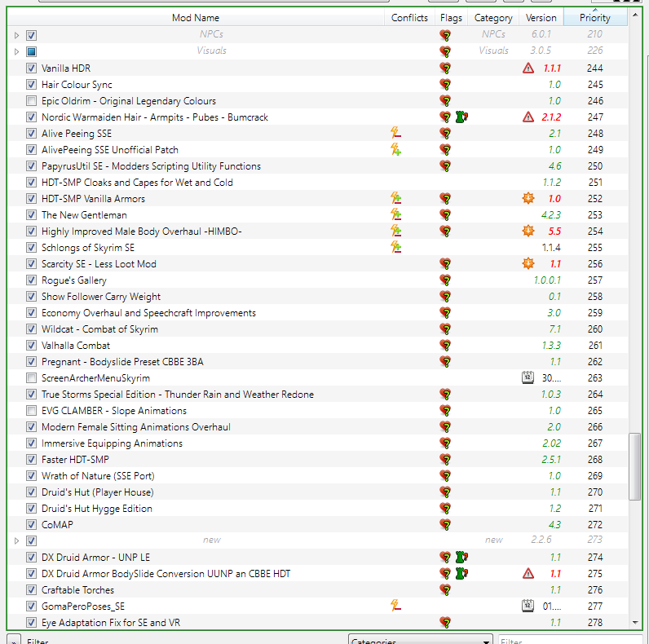Sort by Mod Name column header
Image resolution: width=649 pixels, height=644 pixels.
coord(196,18)
